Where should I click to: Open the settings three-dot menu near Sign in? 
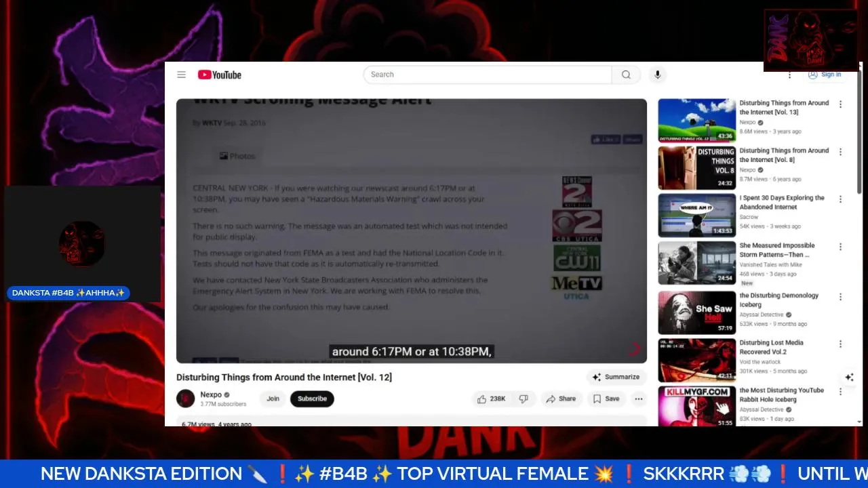pos(789,75)
